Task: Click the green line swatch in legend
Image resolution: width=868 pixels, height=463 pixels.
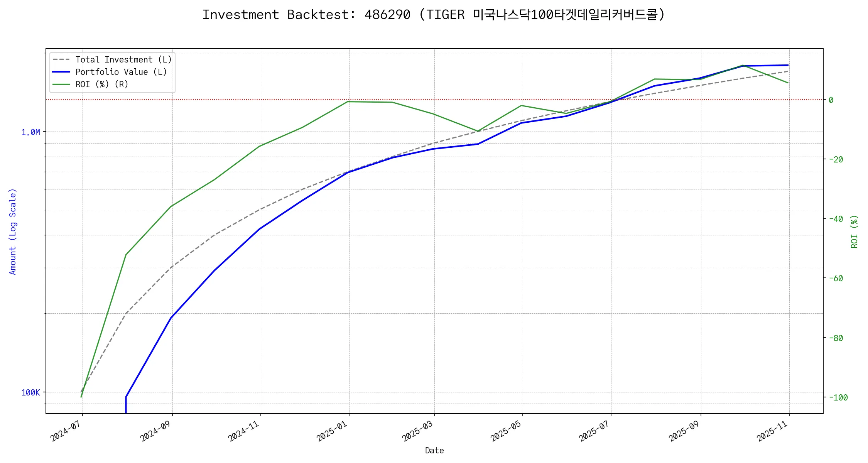Action: 61,84
